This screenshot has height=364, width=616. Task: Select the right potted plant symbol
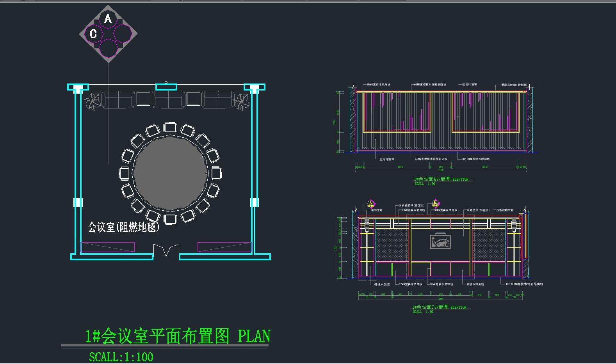[241, 101]
